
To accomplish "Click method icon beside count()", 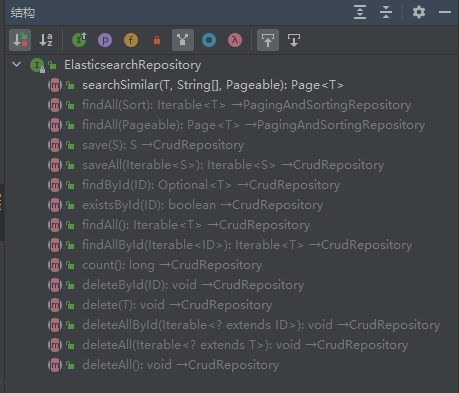I will 55,265.
